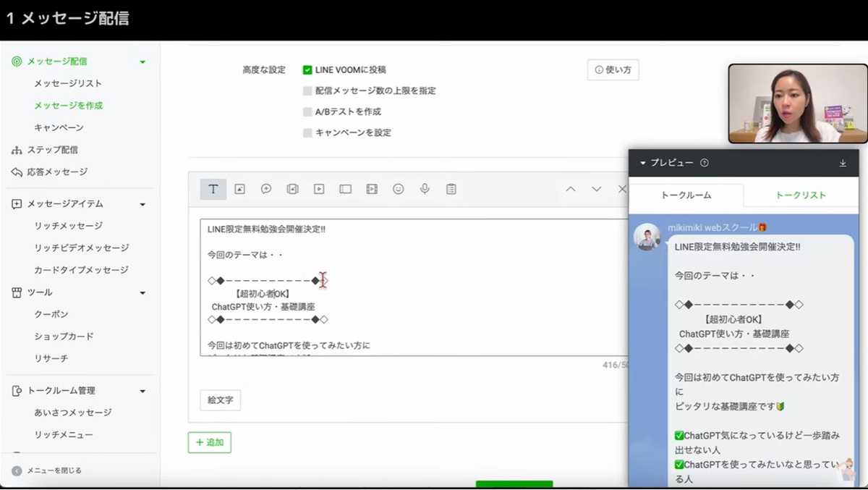Image resolution: width=868 pixels, height=490 pixels.
Task: Click the presenter webcam video thumbnail
Action: [x=798, y=104]
